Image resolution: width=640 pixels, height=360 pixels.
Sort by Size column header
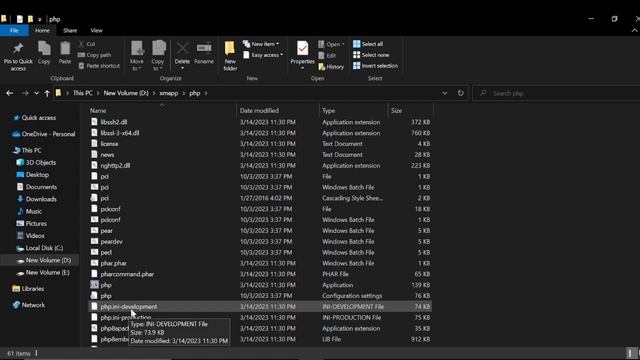[x=396, y=111]
